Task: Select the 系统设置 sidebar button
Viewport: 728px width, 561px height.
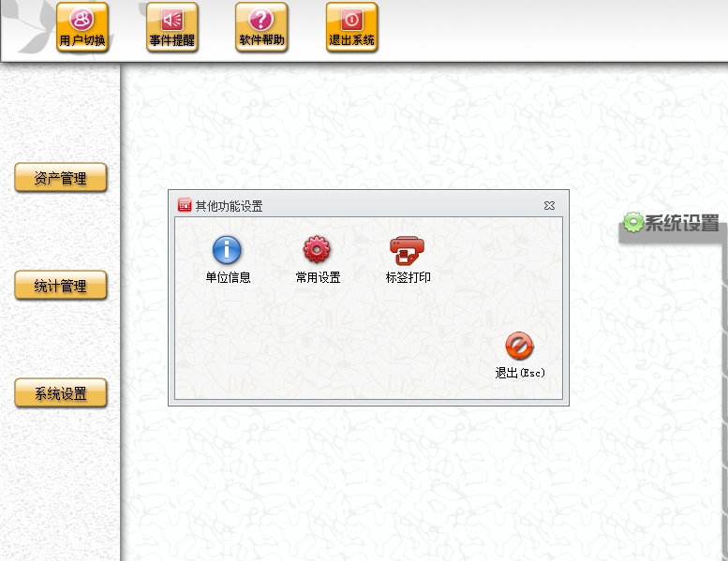Action: tap(61, 393)
